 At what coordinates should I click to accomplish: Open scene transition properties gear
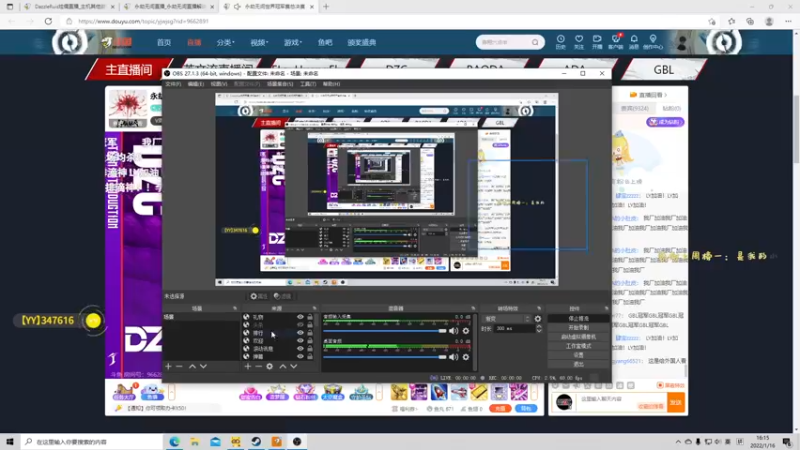(538, 319)
